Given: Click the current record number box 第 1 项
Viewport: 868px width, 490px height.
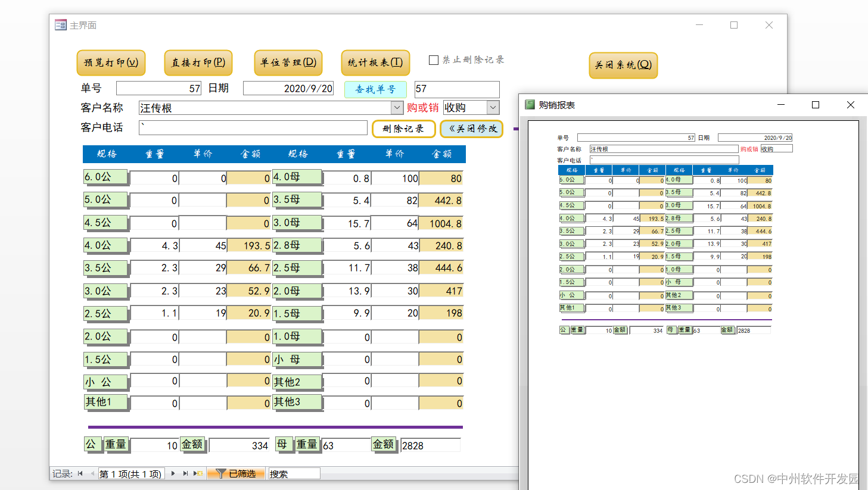Looking at the screenshot, I should (x=132, y=473).
